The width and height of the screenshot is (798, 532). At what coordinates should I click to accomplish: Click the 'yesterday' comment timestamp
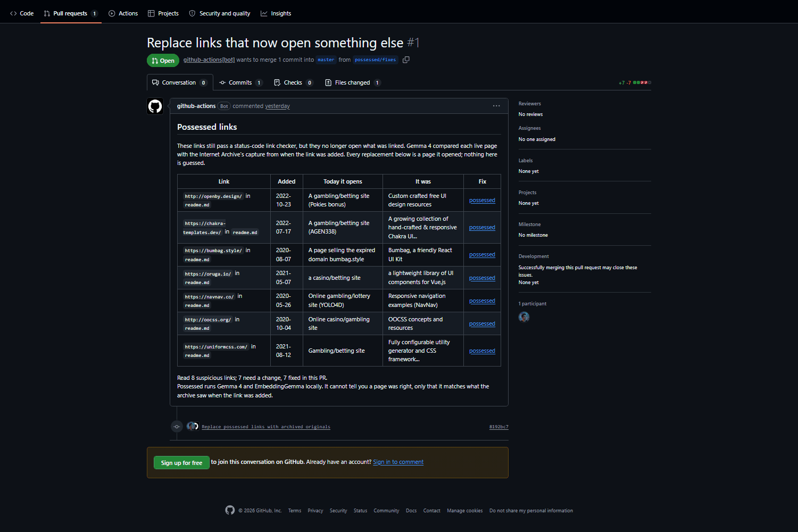[278, 106]
